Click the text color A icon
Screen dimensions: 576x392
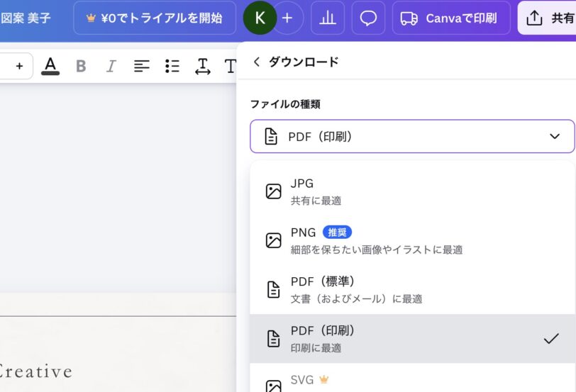tap(50, 66)
